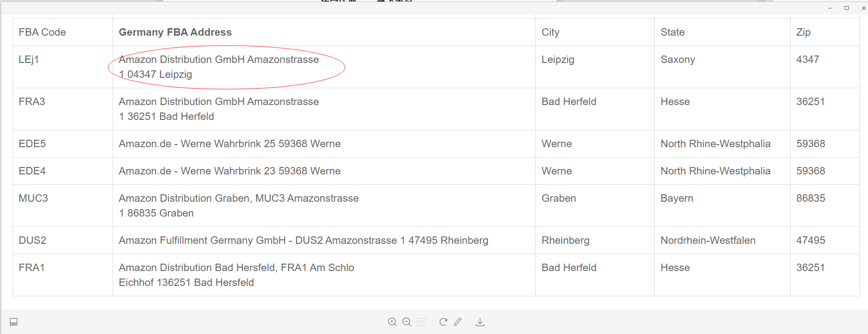Select the LEj1 FBA code cell
The width and height of the screenshot is (868, 334).
coord(62,67)
